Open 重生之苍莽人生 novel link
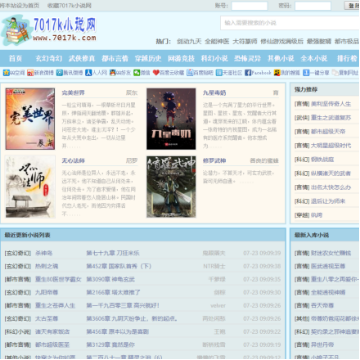Viewport: 360px width, 360px height. click(x=55, y=305)
